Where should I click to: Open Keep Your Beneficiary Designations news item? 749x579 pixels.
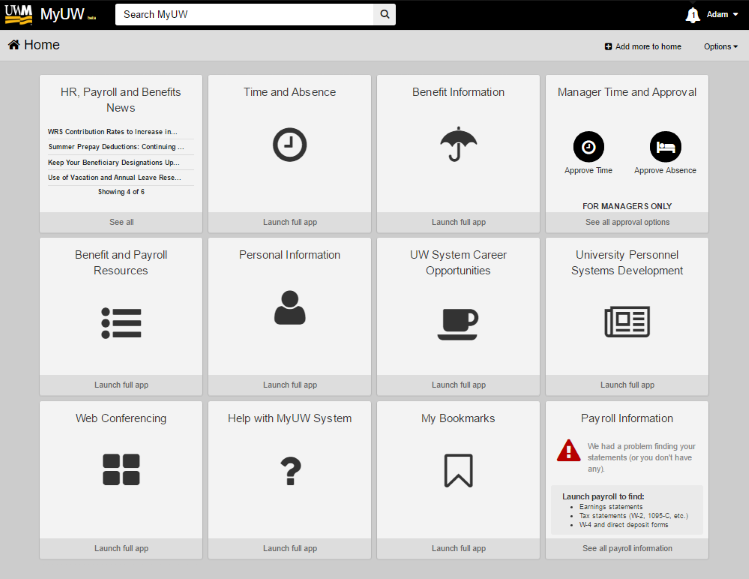point(114,162)
